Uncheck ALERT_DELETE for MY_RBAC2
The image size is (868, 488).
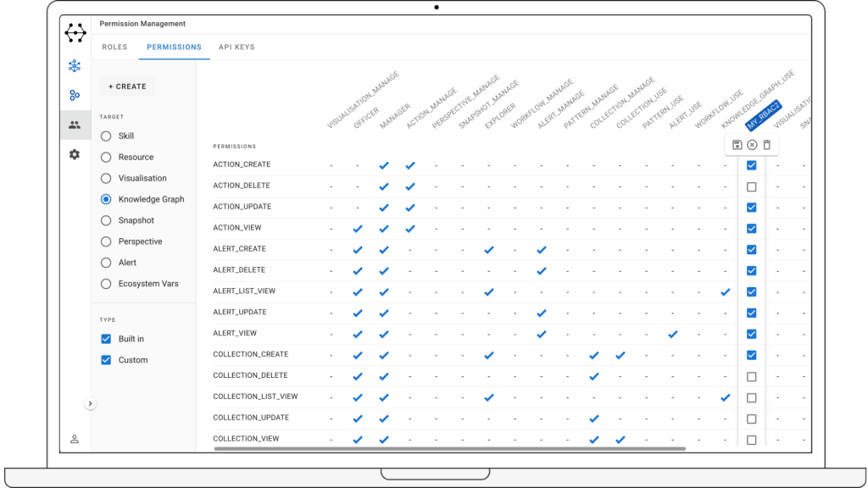(751, 270)
